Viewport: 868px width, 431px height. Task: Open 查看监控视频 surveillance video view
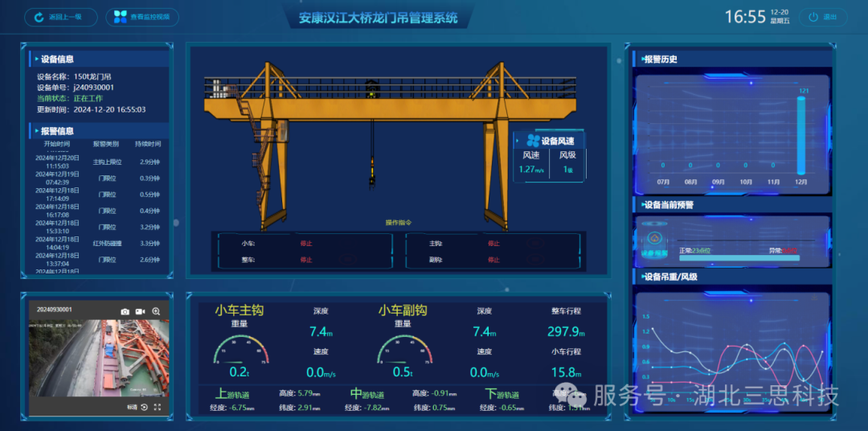pyautogui.click(x=142, y=17)
